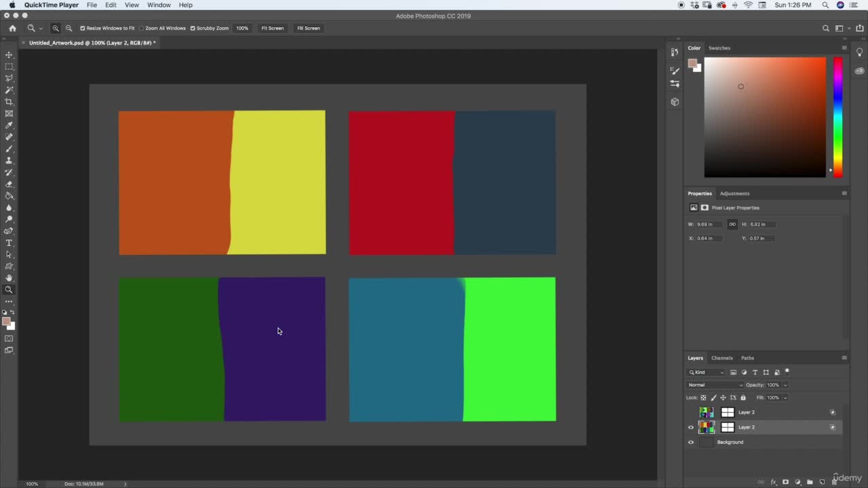Select the Clone Stamp tool
The height and width of the screenshot is (488, 868).
[9, 161]
